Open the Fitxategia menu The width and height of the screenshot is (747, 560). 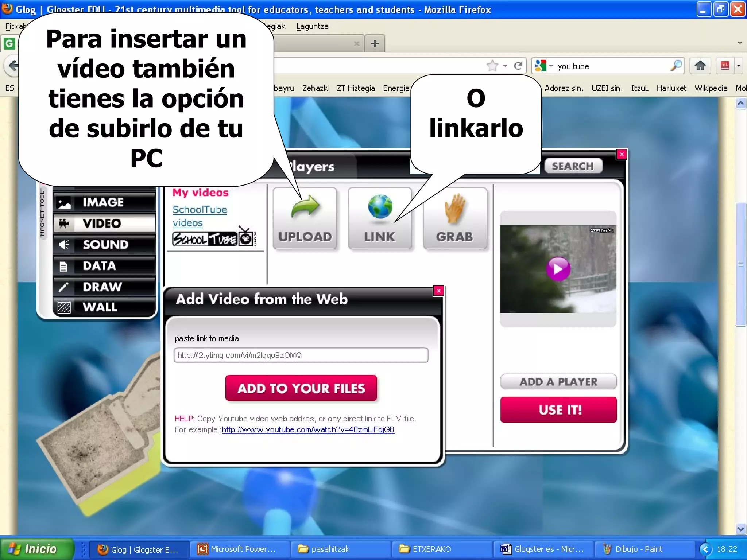click(15, 26)
